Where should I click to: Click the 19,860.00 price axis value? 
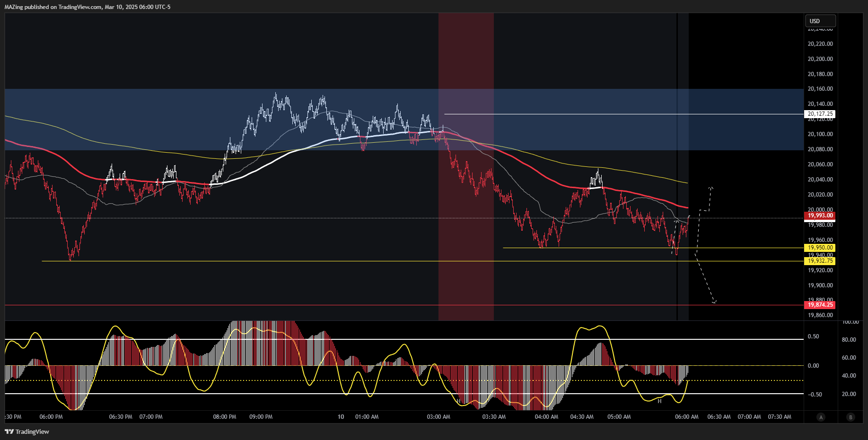820,315
